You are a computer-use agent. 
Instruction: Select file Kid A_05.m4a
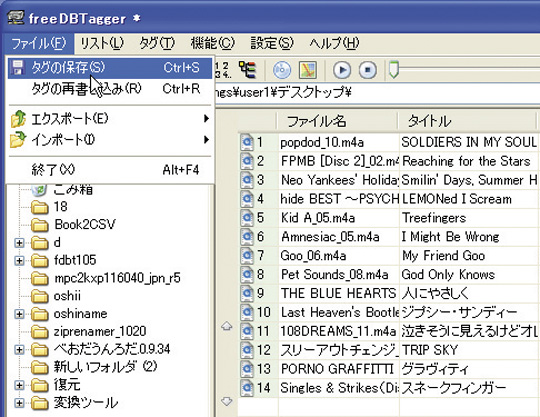[x=318, y=218]
